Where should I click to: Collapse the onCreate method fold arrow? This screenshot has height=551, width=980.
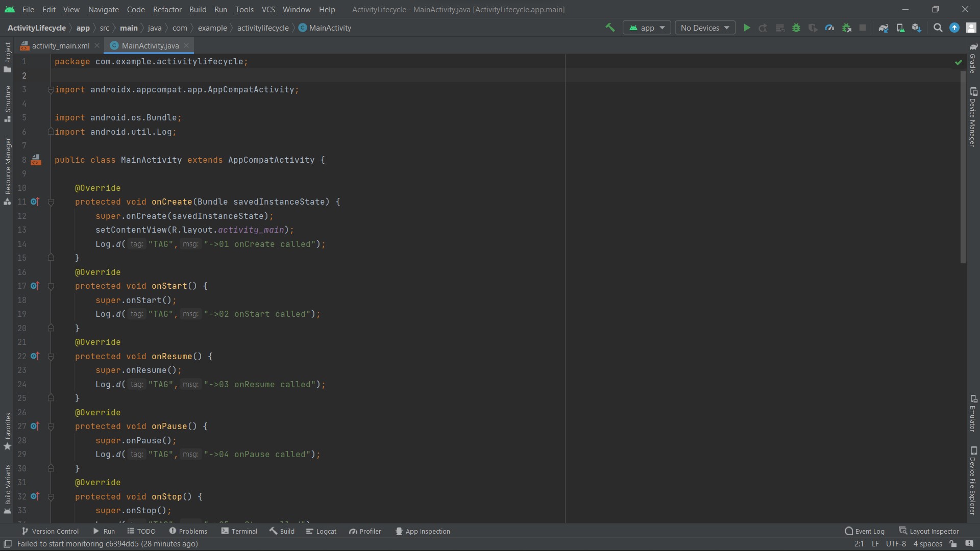pyautogui.click(x=51, y=202)
